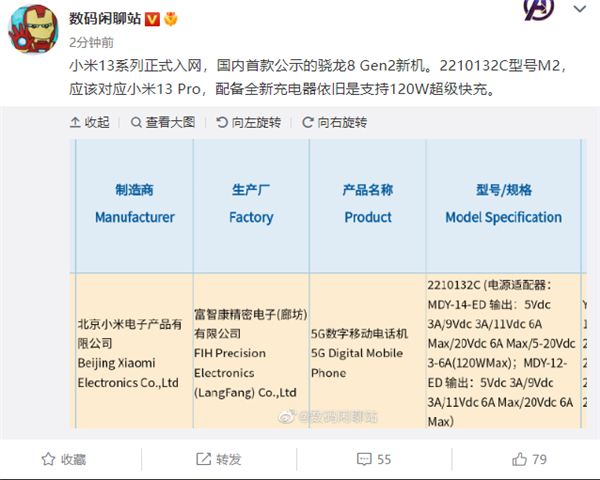Collapse the image with 收起
Screen dimensions: 600x480
tap(90, 122)
